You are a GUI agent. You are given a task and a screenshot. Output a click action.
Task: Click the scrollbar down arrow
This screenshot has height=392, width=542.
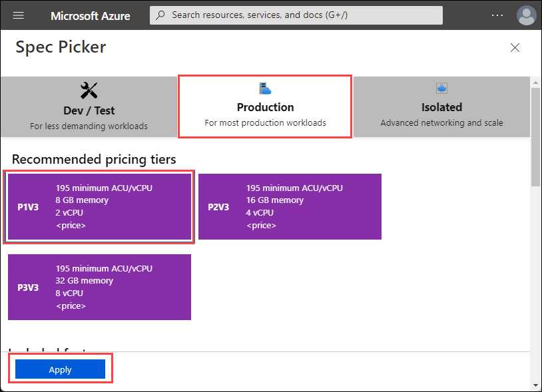(535, 385)
